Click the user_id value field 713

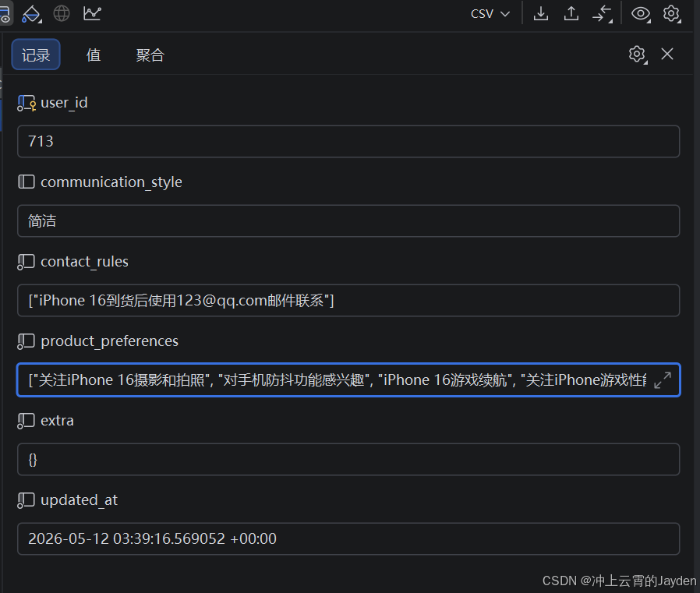(348, 142)
